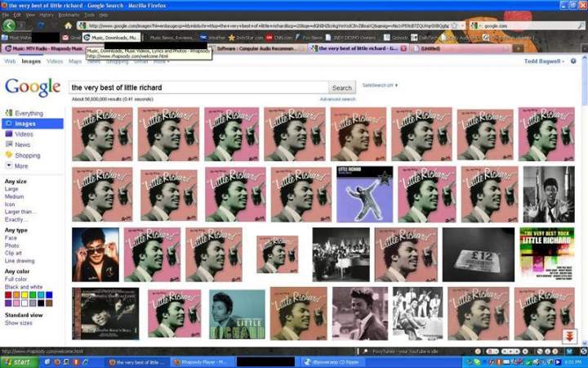Filter images to Full color
This screenshot has height=368, width=588.
coord(16,279)
